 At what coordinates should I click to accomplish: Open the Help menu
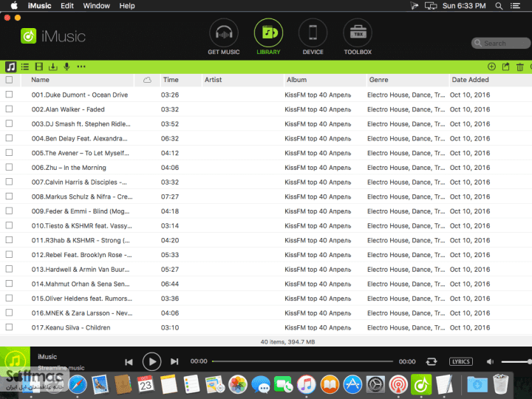coord(127,6)
